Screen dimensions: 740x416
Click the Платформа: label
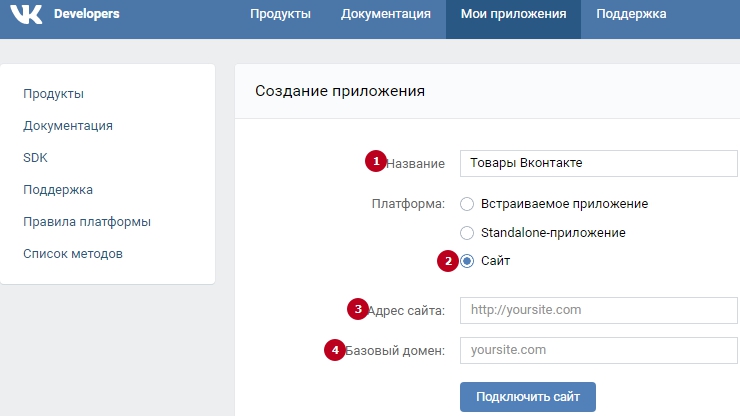(408, 204)
